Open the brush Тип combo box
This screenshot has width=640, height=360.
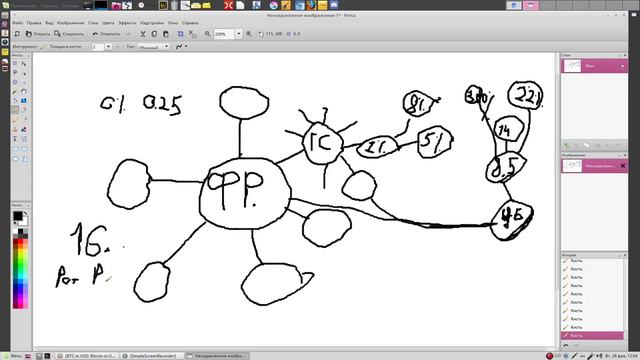coord(153,47)
